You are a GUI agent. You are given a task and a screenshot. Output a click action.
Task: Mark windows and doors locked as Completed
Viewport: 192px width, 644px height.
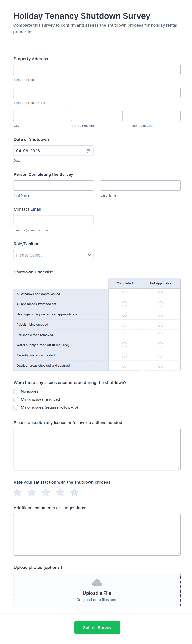coord(124,294)
